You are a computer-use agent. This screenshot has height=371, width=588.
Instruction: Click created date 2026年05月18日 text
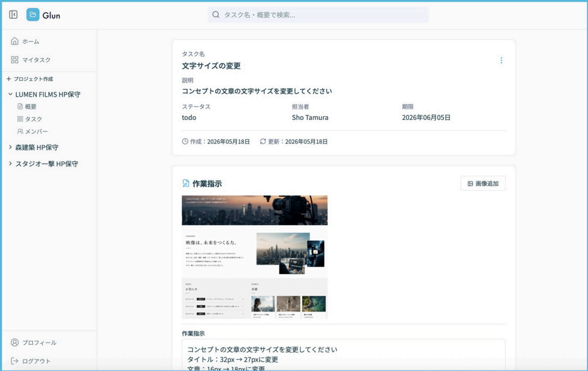point(228,142)
